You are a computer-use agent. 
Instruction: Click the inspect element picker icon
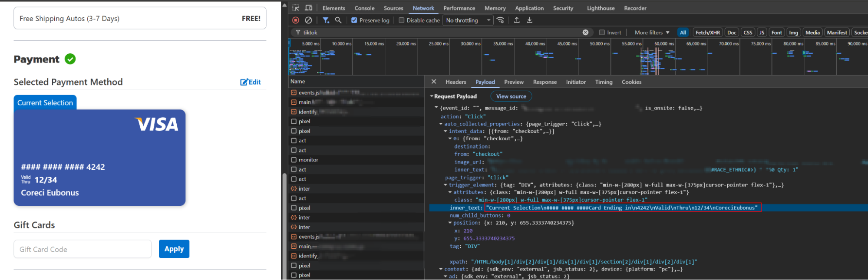(x=296, y=8)
